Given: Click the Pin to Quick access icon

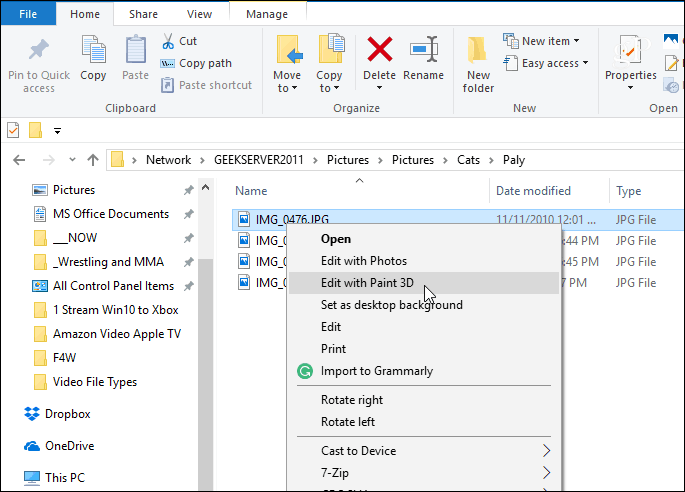Looking at the screenshot, I should tap(38, 49).
